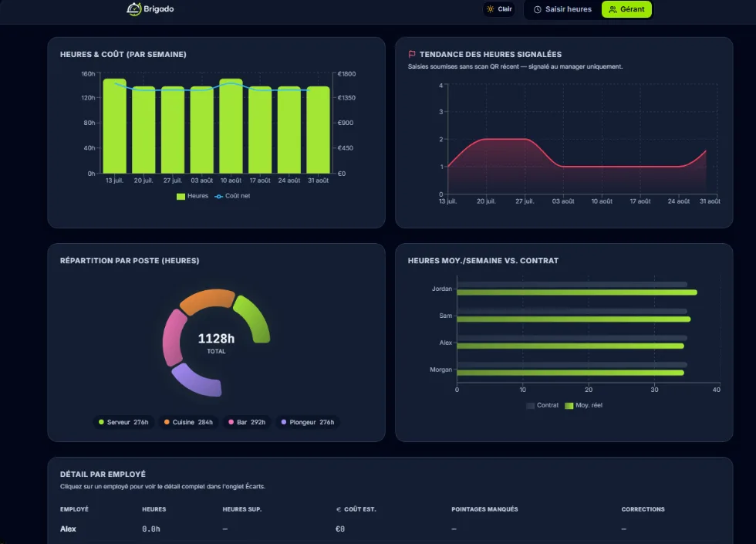Click the green Serveur dot swatch
This screenshot has height=544, width=756.
pyautogui.click(x=101, y=422)
